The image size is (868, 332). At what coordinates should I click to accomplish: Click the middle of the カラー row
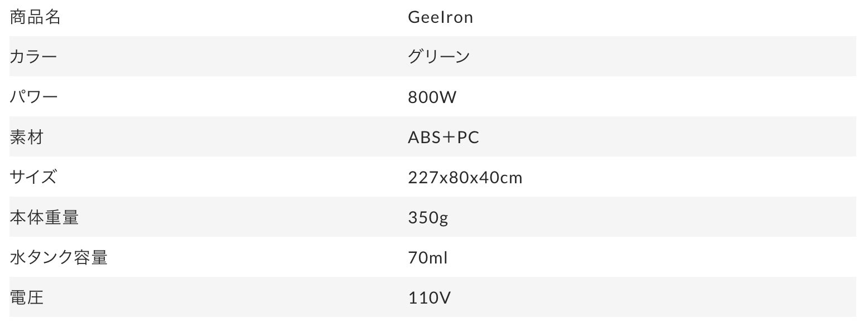coord(433,57)
